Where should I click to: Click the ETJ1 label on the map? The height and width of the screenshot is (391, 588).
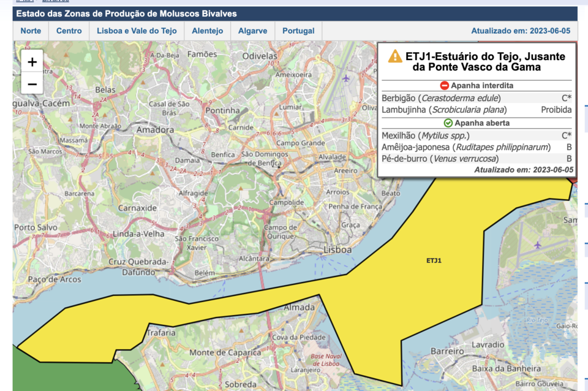pos(434,260)
